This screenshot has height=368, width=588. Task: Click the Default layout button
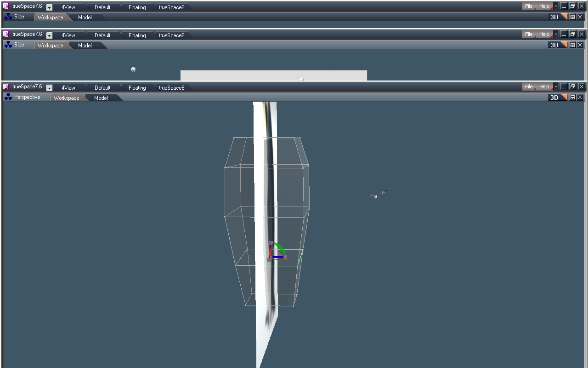[102, 7]
